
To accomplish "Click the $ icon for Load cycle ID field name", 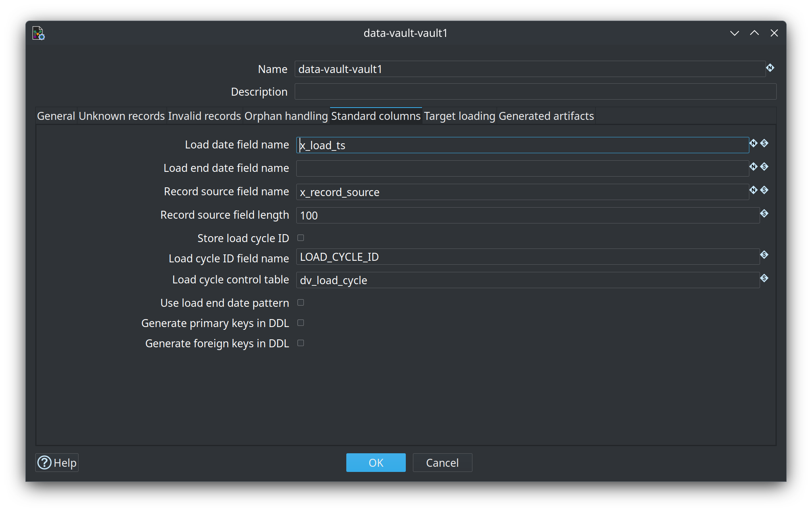I will tap(764, 255).
